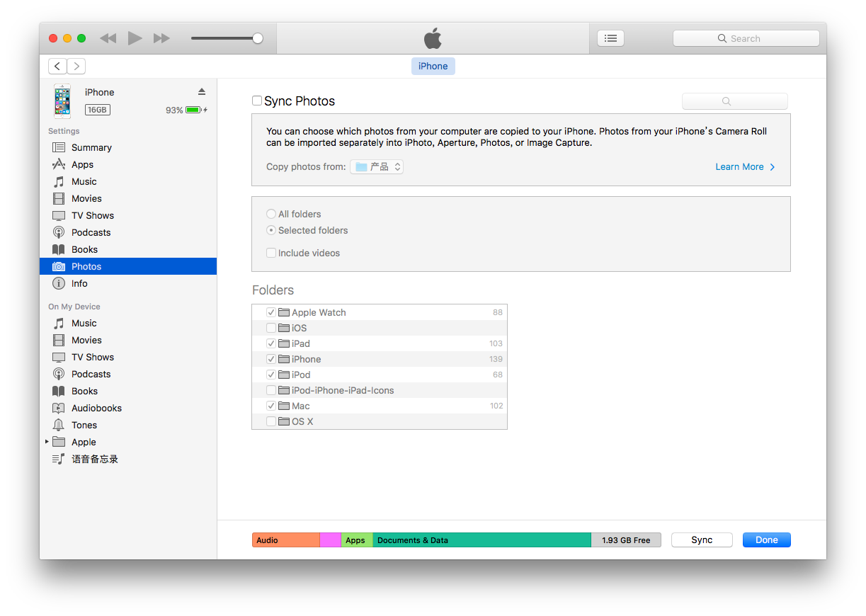Click the fast-forward icon
866x616 pixels.
pyautogui.click(x=161, y=38)
